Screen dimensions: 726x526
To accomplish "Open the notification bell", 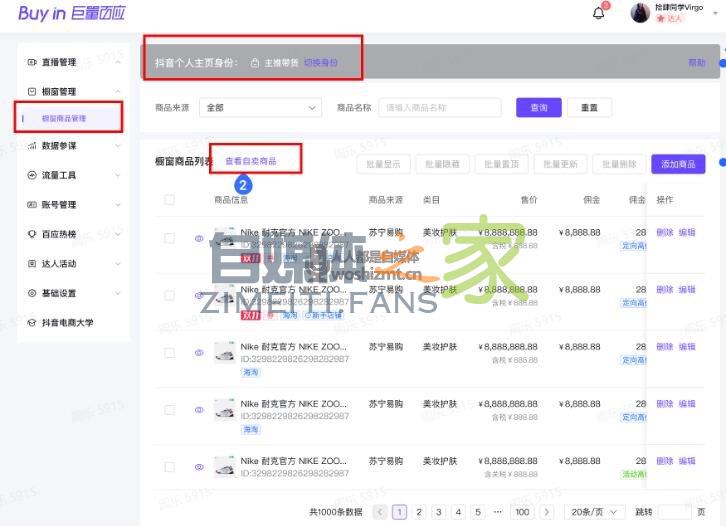I will pyautogui.click(x=599, y=13).
